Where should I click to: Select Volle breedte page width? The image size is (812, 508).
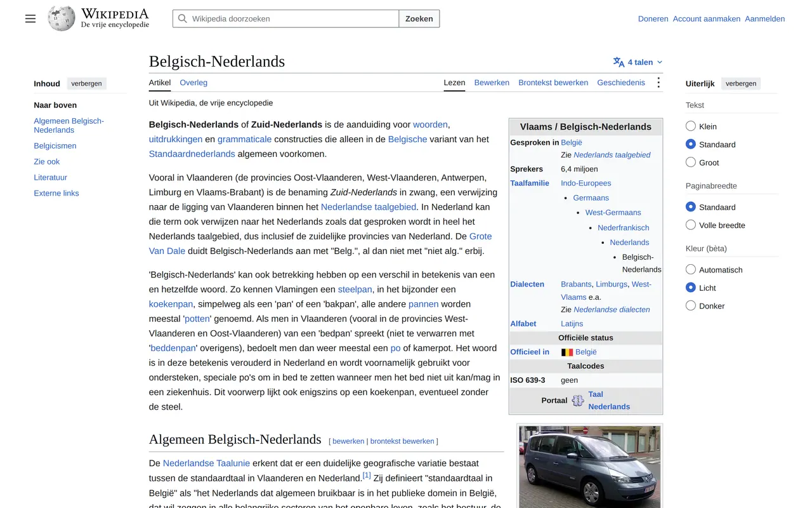point(691,225)
